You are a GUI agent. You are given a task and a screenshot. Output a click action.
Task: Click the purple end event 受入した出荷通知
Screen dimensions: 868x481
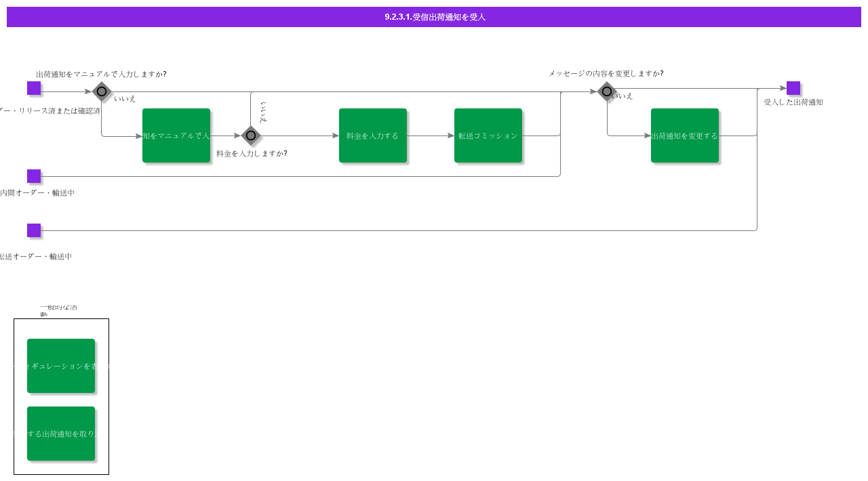pos(793,88)
